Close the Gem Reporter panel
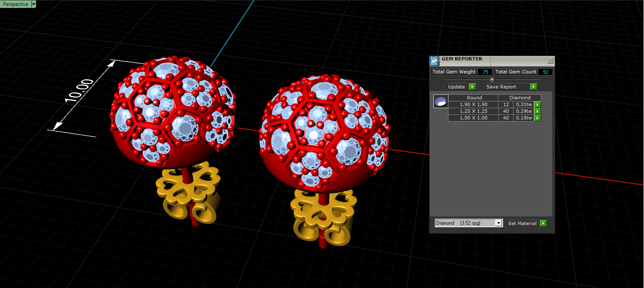The height and width of the screenshot is (288, 644). [550, 61]
